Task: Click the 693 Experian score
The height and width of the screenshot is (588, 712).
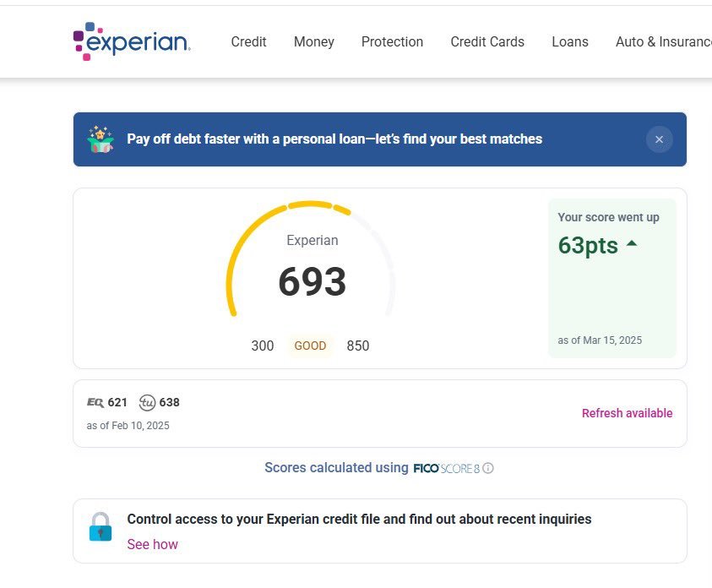Action: [312, 282]
